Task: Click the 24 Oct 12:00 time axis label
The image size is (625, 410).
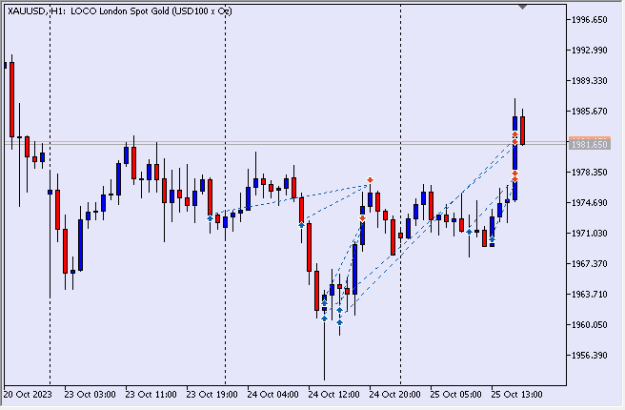Action: [x=334, y=395]
